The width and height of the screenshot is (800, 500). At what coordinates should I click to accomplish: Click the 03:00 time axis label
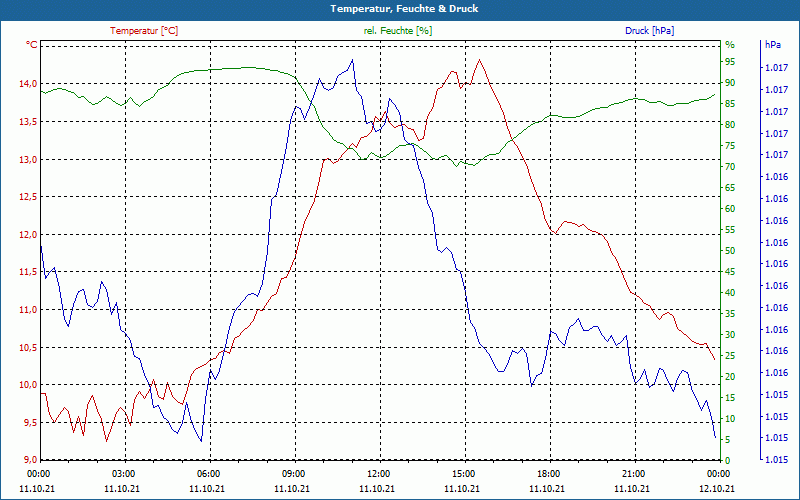coord(124,473)
